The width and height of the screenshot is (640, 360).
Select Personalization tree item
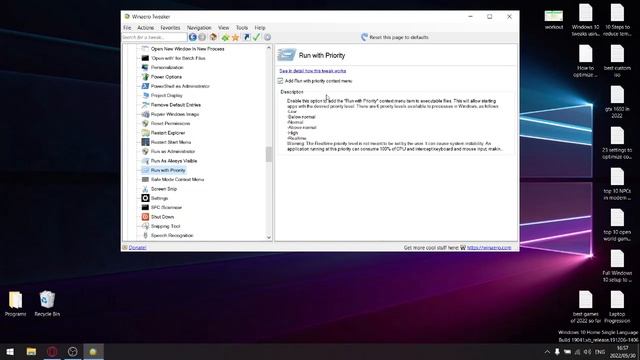coord(167,68)
